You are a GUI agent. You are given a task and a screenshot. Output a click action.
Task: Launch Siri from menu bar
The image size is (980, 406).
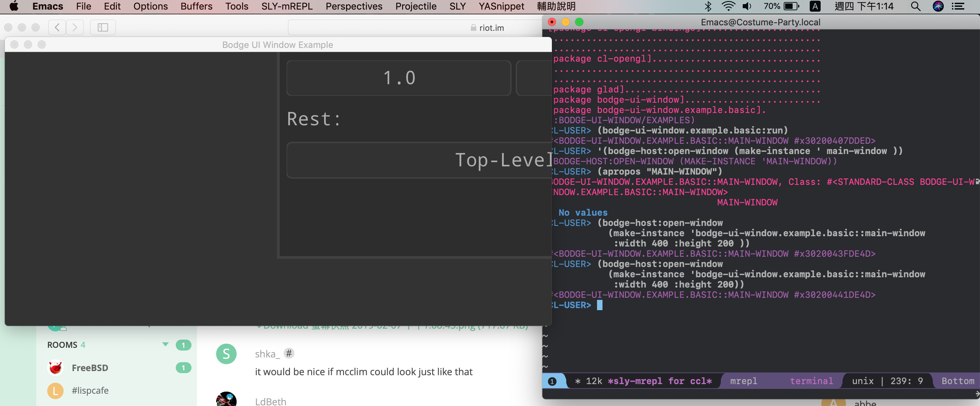click(938, 6)
